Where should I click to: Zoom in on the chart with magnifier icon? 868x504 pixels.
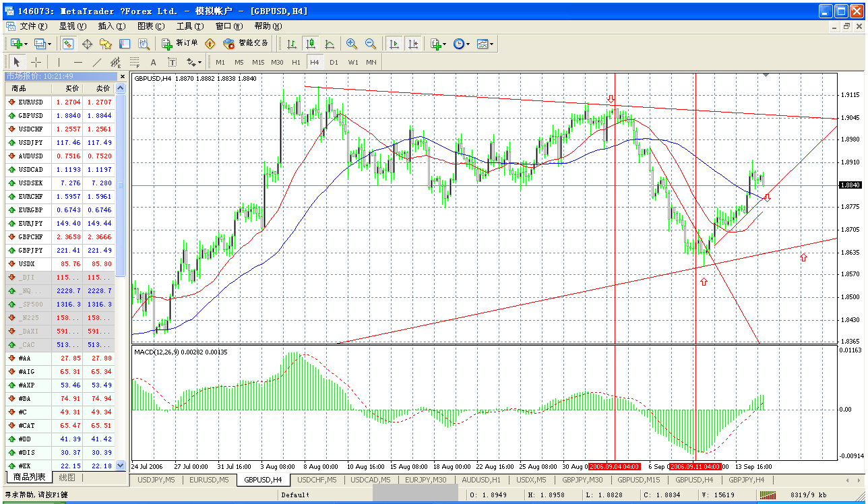(x=351, y=43)
